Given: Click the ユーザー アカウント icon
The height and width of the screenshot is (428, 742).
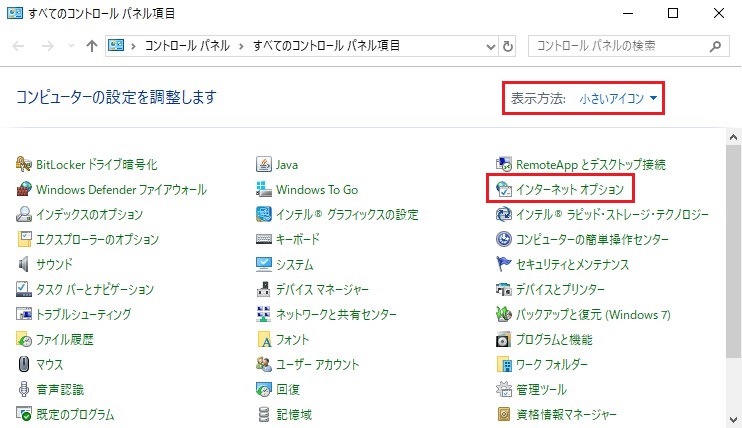Looking at the screenshot, I should point(264,365).
